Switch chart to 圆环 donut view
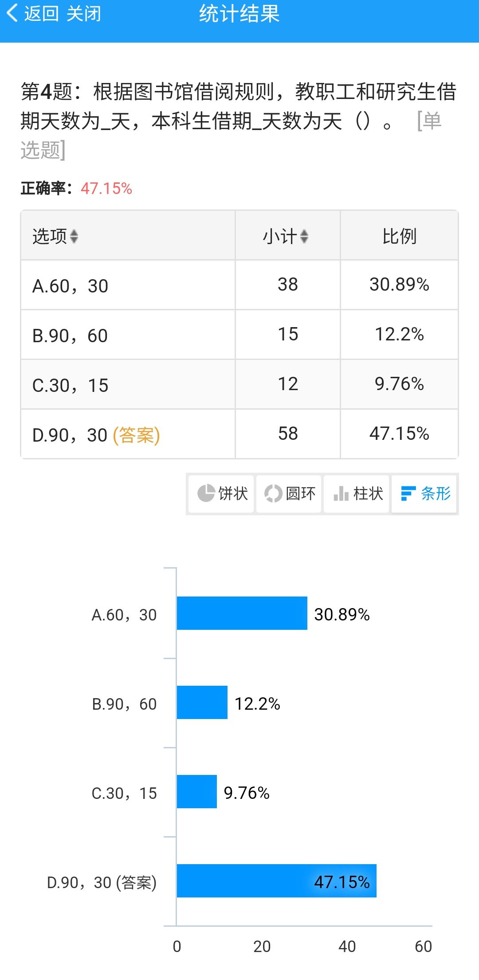This screenshot has width=479, height=980. 300,494
